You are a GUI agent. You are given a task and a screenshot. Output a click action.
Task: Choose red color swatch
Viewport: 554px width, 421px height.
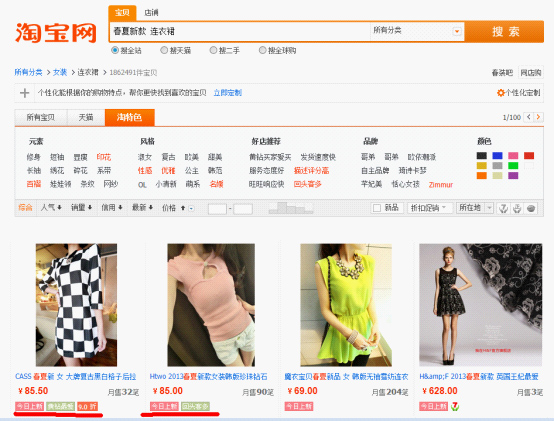pyautogui.click(x=529, y=155)
